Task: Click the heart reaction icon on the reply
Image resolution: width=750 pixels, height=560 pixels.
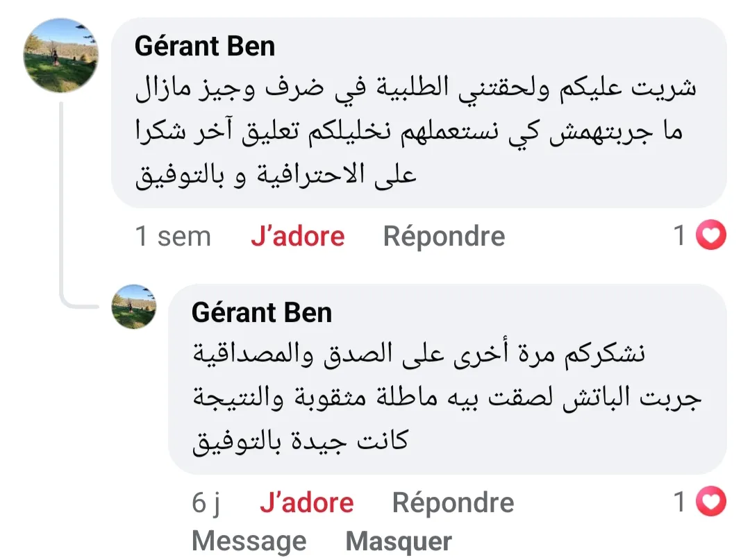Action: click(710, 502)
